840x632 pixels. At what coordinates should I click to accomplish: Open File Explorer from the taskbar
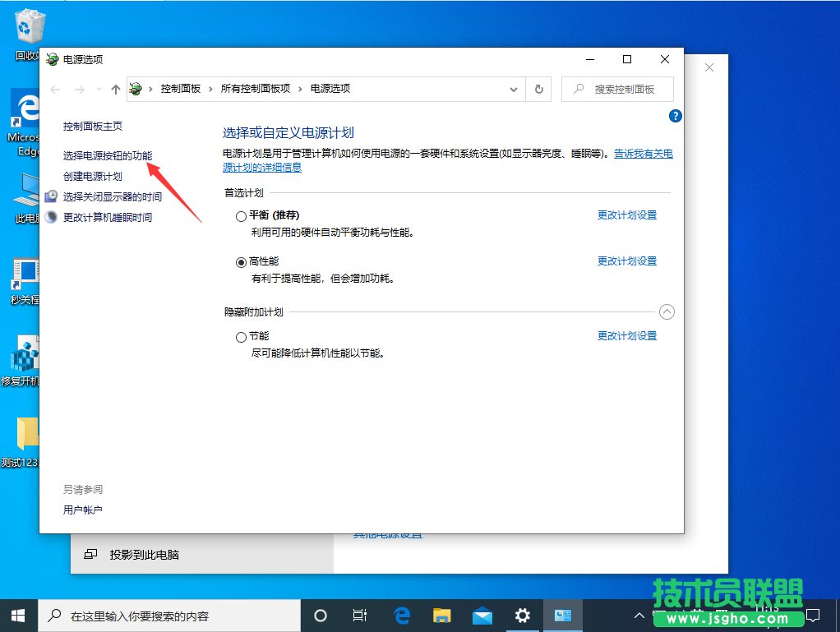[441, 615]
